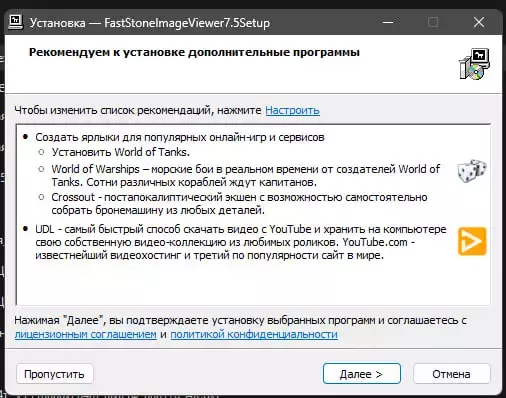The image size is (506, 398).
Task: Click the heading Рекомендуем к установке дополнительные программы
Action: (194, 52)
